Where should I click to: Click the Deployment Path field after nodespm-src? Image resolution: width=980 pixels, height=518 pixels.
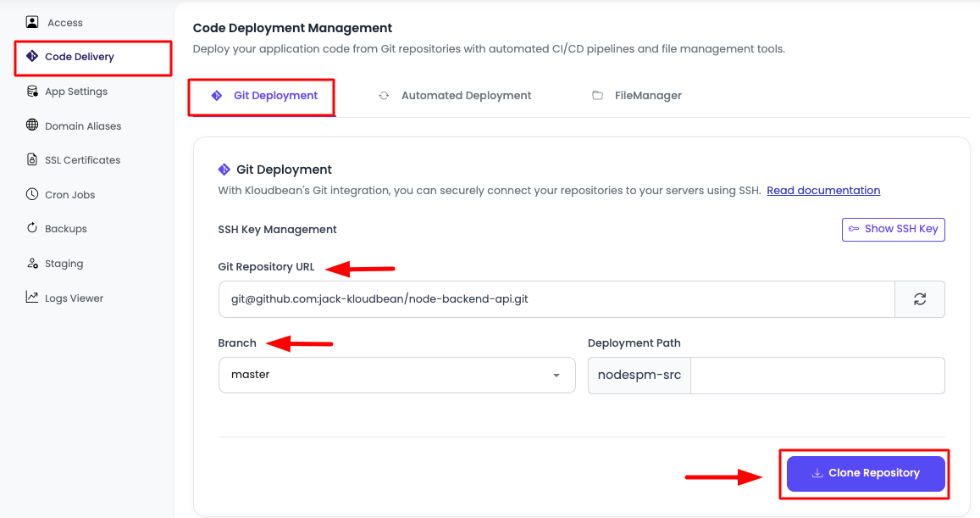pos(817,375)
